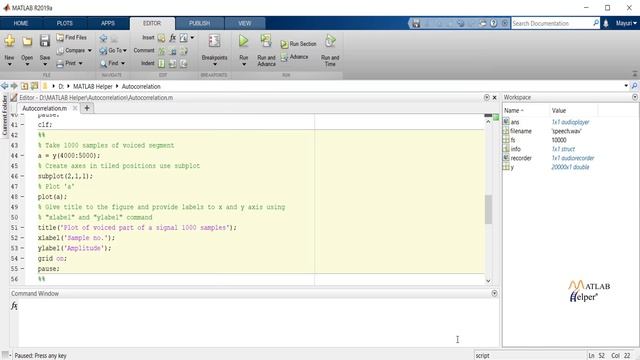Click the Find Files button
640x360 pixels.
[72, 38]
